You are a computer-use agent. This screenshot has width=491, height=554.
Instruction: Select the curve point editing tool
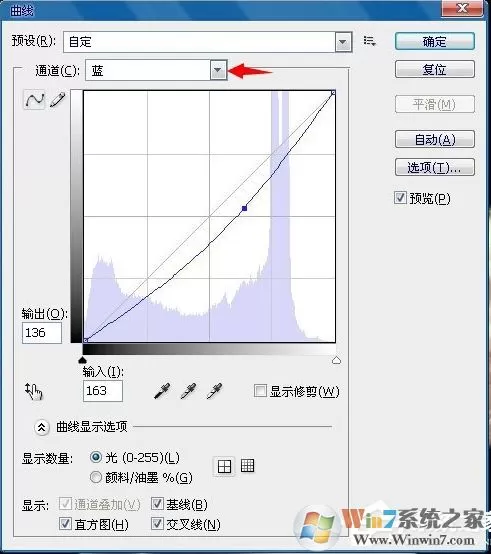(x=35, y=100)
